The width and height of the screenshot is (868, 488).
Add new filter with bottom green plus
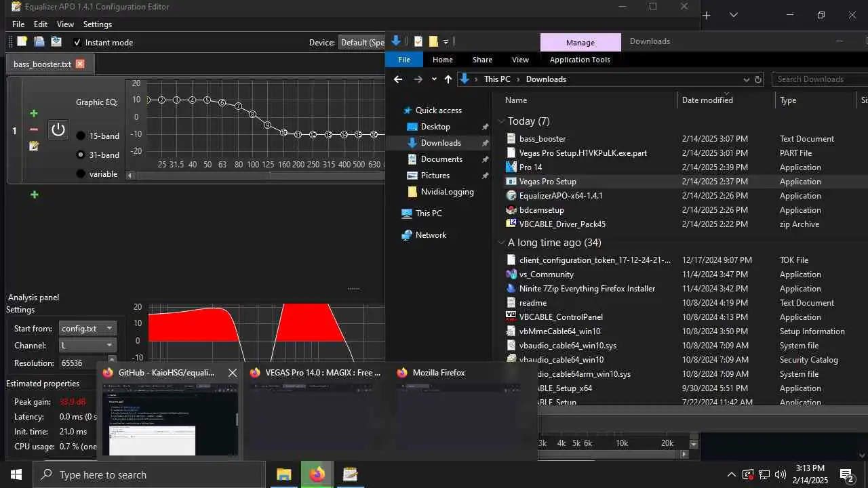(x=34, y=195)
